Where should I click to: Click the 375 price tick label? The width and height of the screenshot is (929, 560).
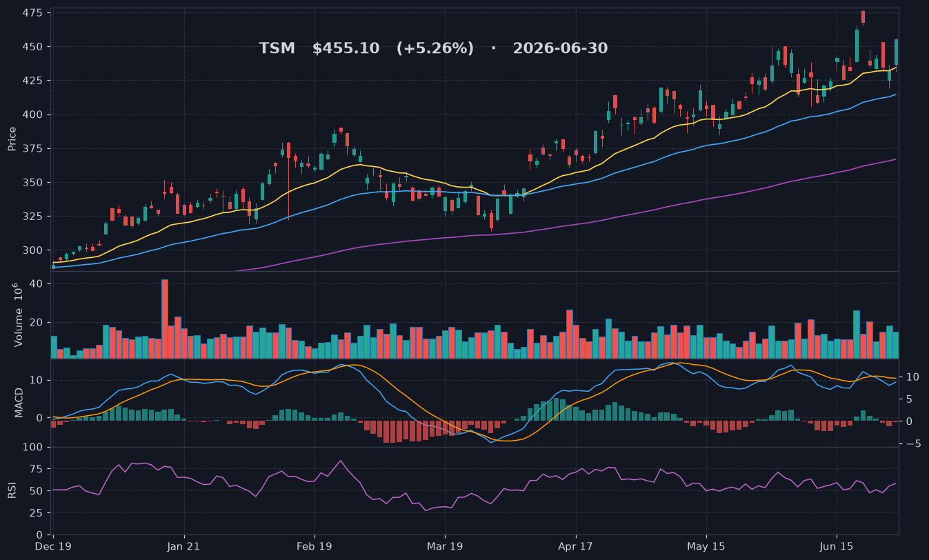point(32,148)
